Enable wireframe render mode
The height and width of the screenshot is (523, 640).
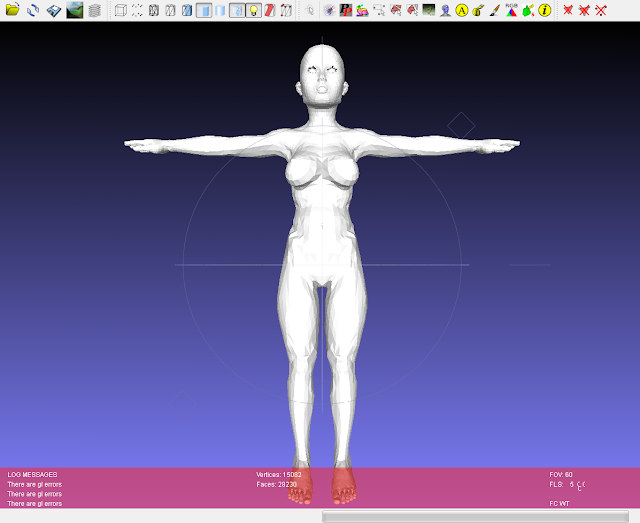pyautogui.click(x=154, y=10)
